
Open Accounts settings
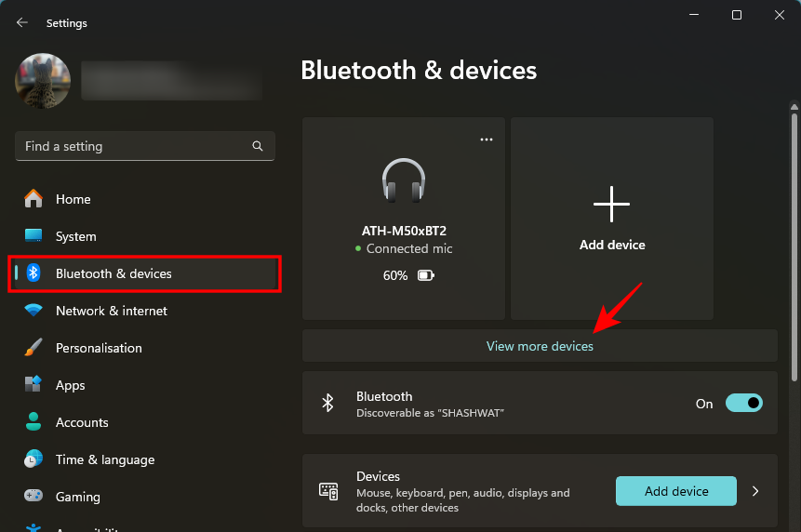pyautogui.click(x=145, y=423)
